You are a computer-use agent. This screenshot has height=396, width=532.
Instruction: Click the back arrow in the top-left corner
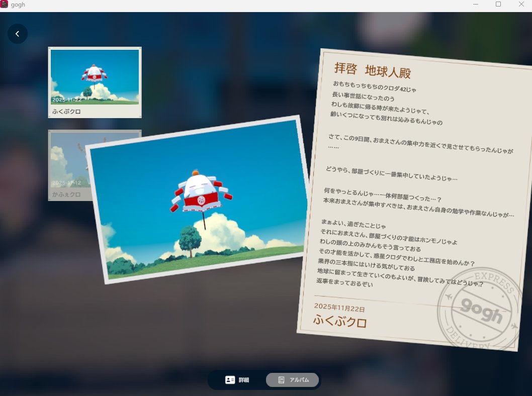[x=18, y=33]
